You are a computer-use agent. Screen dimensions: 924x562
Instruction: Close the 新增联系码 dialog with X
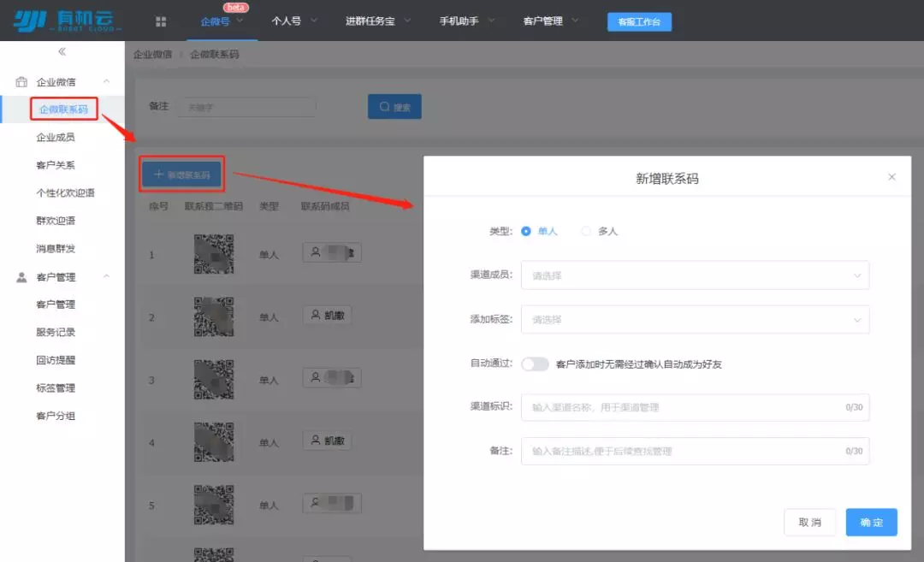[x=891, y=177]
